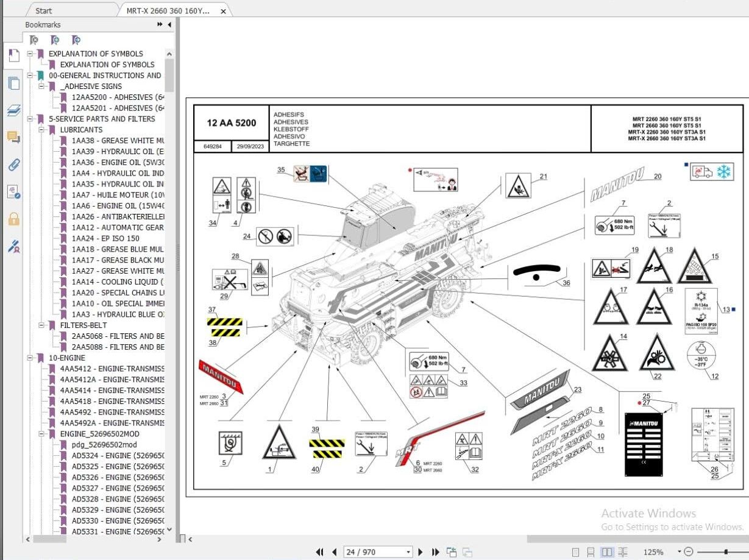Click bookmark icon of 1AA38 grease white
This screenshot has width=749, height=560.
pos(64,141)
